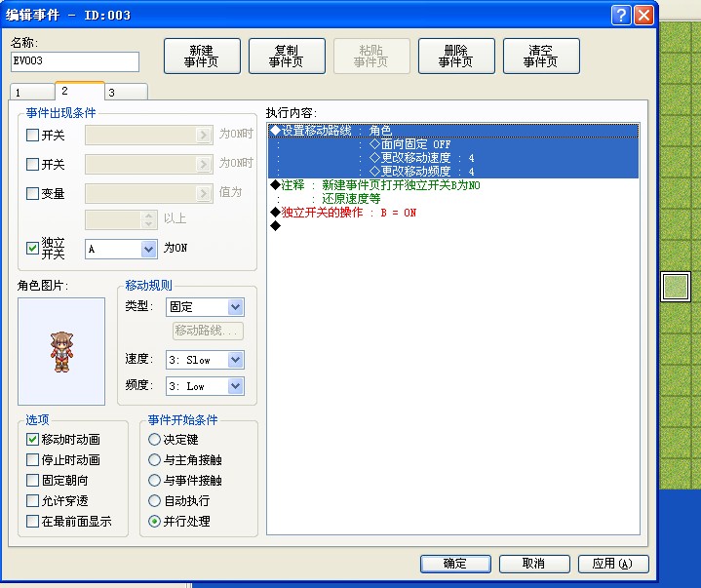Select the 更改移动速度 : 4 line
The image size is (701, 588).
pyautogui.click(x=453, y=157)
